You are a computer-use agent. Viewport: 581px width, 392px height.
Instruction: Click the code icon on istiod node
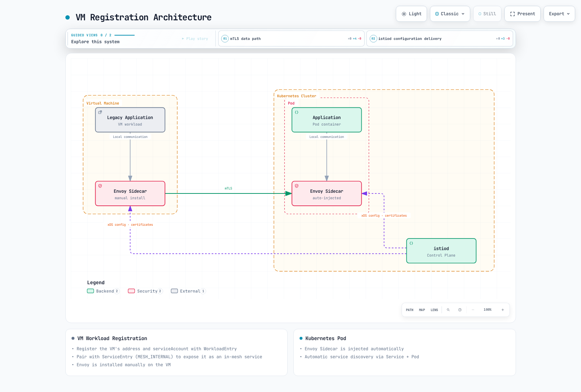pyautogui.click(x=411, y=243)
